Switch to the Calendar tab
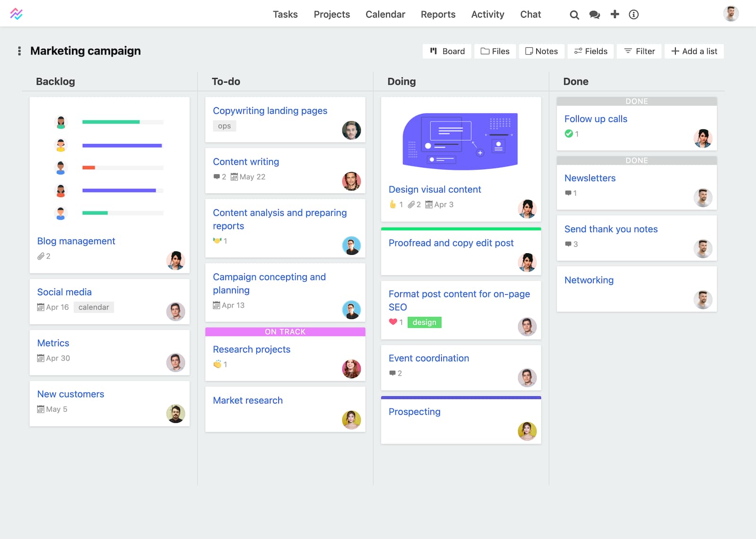Image resolution: width=756 pixels, height=539 pixels. pos(385,15)
